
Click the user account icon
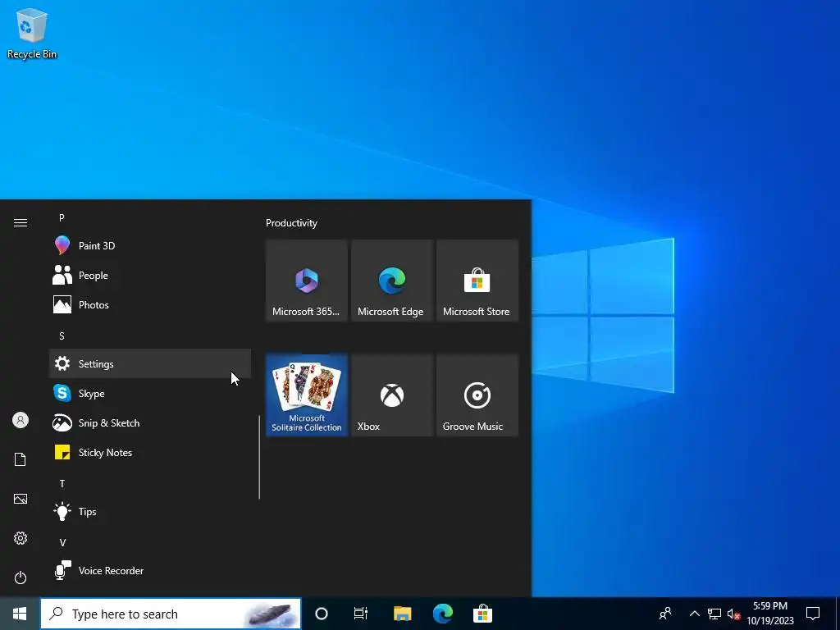[21, 420]
